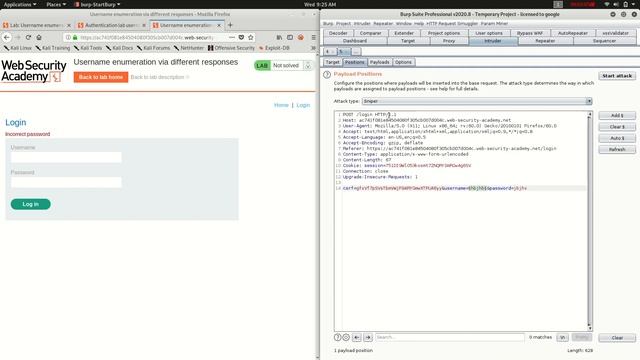Open burp-StartBurp app menu in top panel
640x360 pixels.
point(98,4)
